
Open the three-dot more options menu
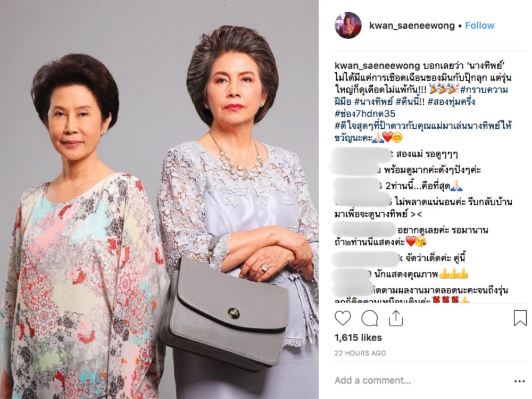(519, 381)
